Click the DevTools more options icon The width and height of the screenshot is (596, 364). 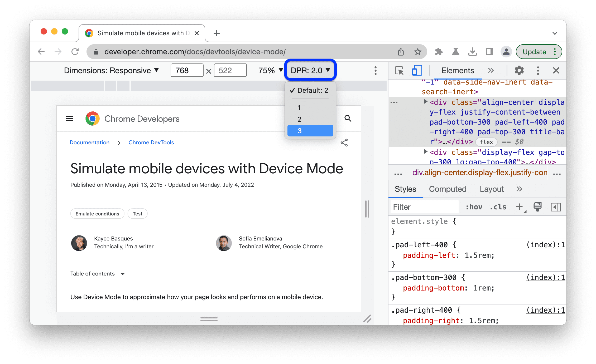tap(538, 71)
